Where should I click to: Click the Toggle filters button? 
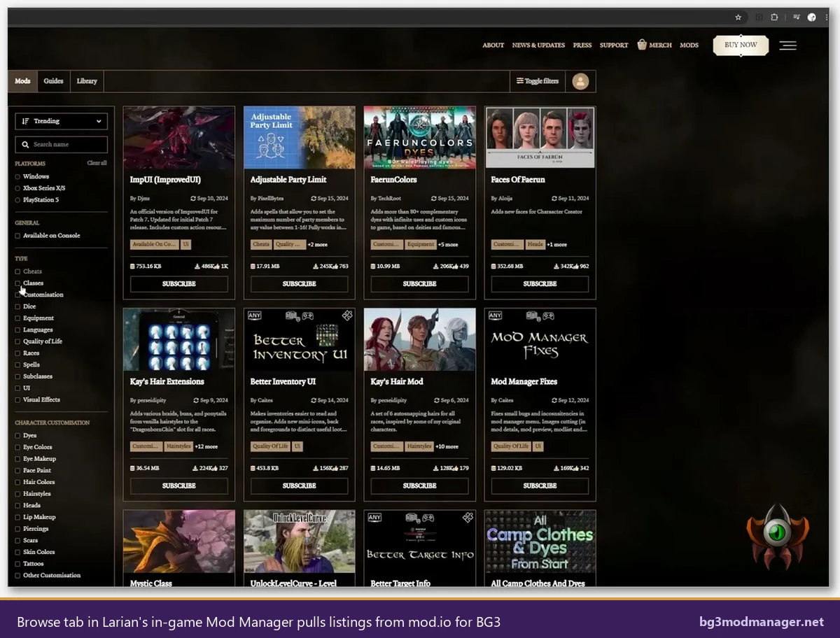tap(538, 81)
